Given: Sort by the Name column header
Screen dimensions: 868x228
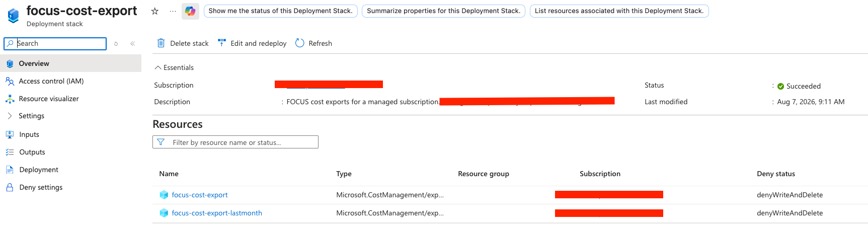Looking at the screenshot, I should pos(169,174).
